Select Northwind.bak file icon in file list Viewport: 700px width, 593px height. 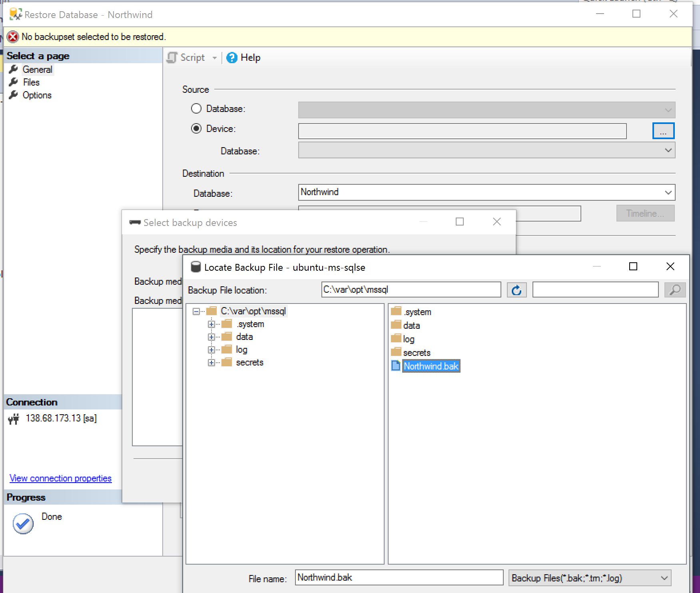(x=396, y=366)
